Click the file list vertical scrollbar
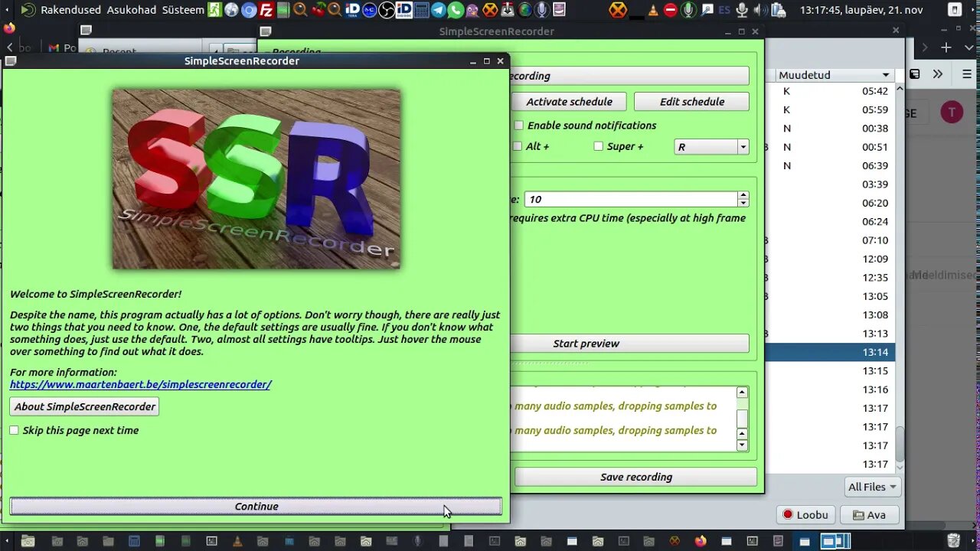 tap(900, 444)
